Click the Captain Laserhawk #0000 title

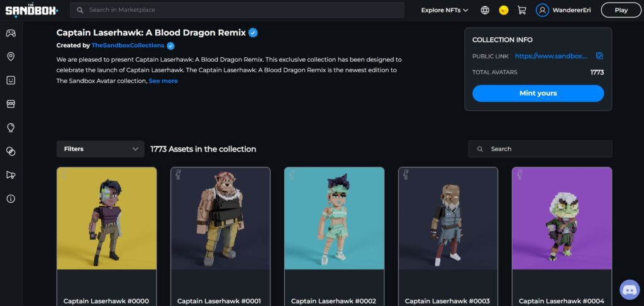click(x=106, y=301)
